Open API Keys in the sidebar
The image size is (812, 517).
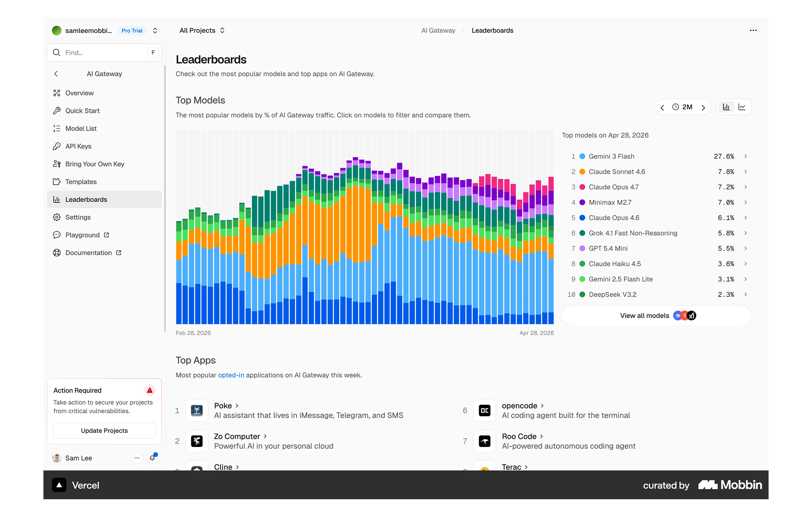105,146
